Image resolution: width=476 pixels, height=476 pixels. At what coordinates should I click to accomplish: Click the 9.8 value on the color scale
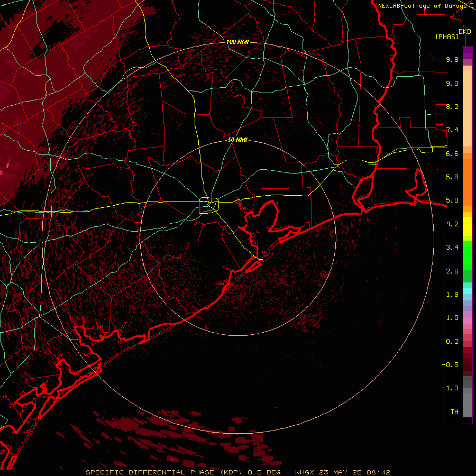pyautogui.click(x=452, y=60)
